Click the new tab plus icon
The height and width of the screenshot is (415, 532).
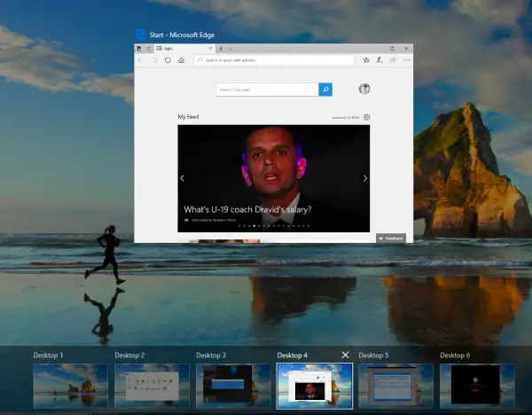221,49
